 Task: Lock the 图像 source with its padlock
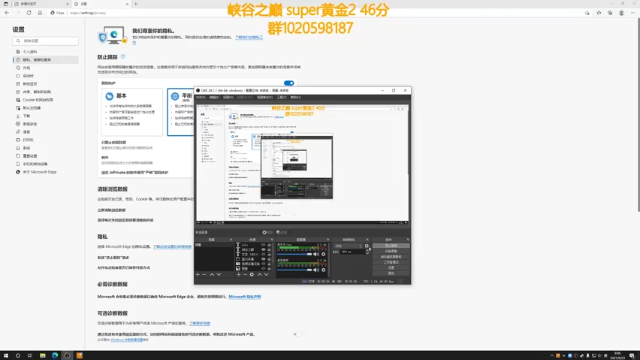click(x=269, y=269)
